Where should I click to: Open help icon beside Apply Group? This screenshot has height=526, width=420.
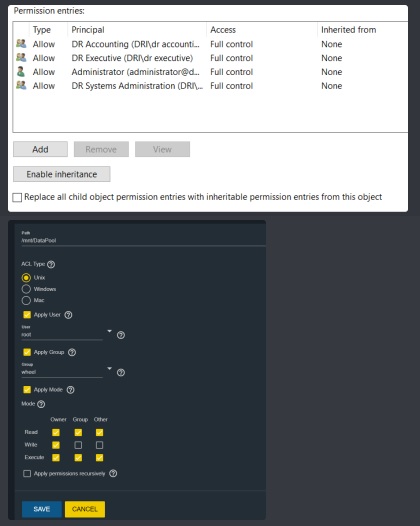(x=72, y=352)
